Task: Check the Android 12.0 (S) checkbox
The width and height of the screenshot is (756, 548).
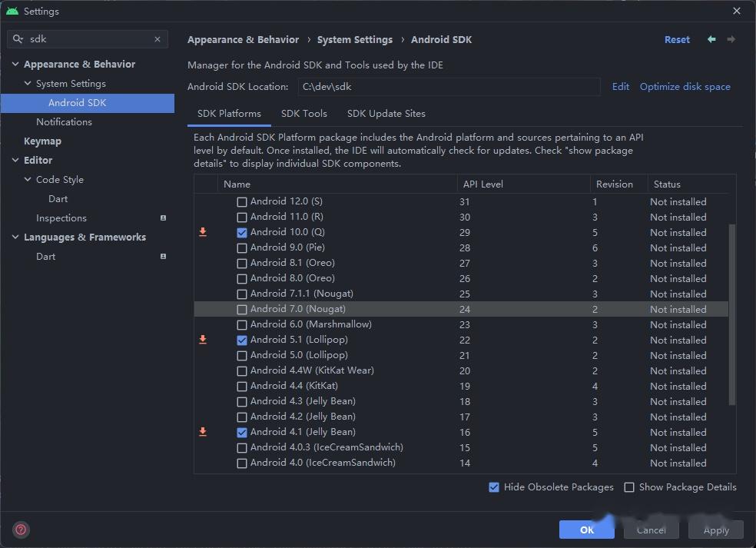Action: click(242, 201)
